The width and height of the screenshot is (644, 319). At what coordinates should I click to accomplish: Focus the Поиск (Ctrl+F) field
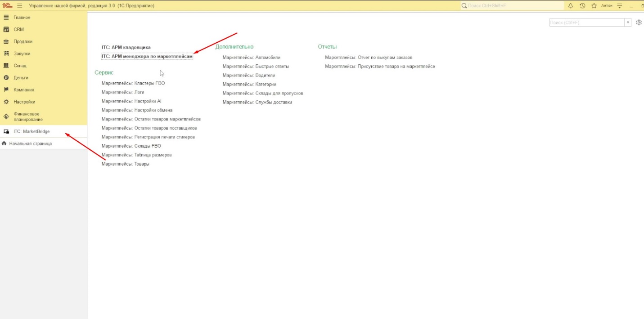587,22
